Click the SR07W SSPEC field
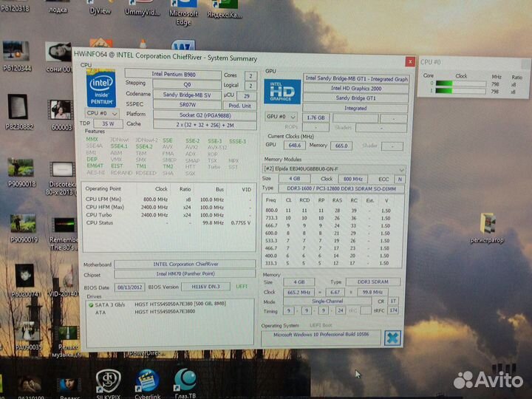Viewport: 532px width, 399px height. pyautogui.click(x=187, y=104)
